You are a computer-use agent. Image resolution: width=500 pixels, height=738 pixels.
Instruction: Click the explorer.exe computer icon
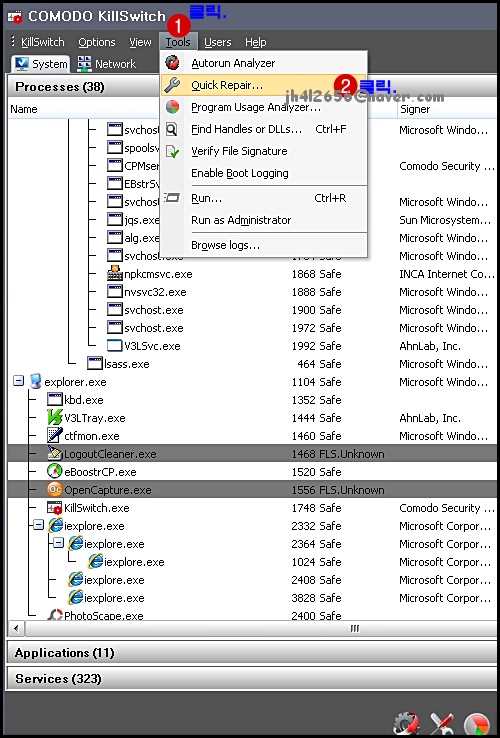(x=35, y=381)
